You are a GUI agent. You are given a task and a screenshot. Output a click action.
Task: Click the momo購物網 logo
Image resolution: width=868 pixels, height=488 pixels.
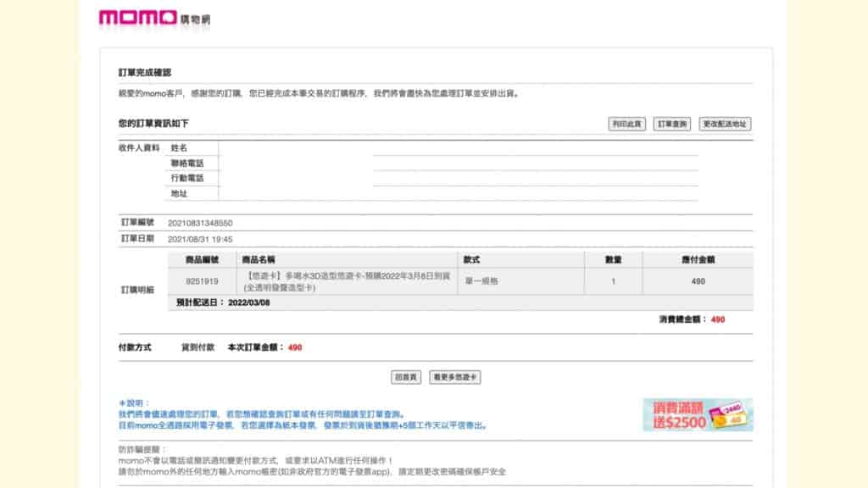pyautogui.click(x=153, y=18)
